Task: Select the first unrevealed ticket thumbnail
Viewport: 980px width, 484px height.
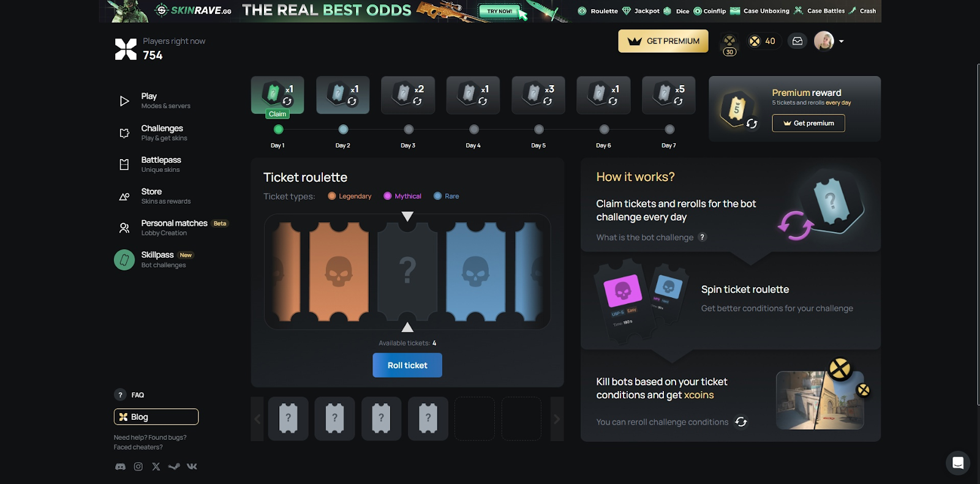Action: (x=288, y=419)
